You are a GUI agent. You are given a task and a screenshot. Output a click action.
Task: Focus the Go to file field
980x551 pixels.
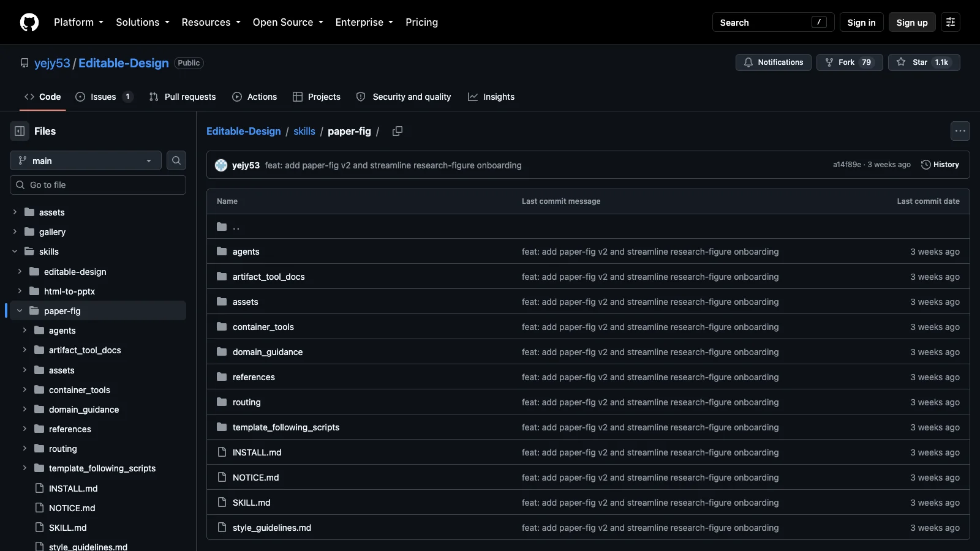[x=98, y=185]
